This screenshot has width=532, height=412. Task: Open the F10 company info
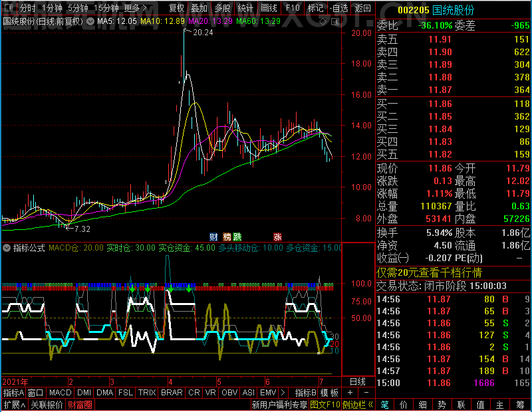pyautogui.click(x=293, y=8)
